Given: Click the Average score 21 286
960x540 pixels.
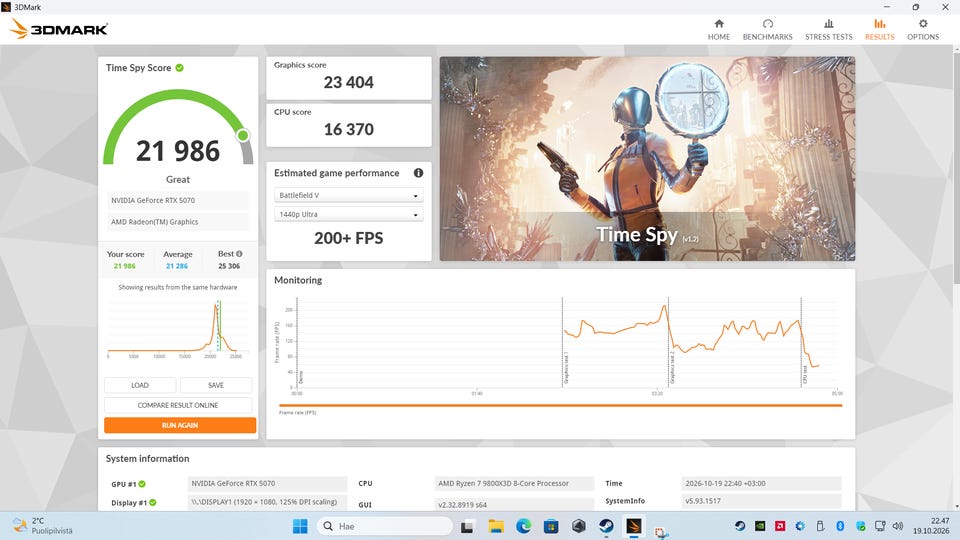Looking at the screenshot, I should (177, 266).
